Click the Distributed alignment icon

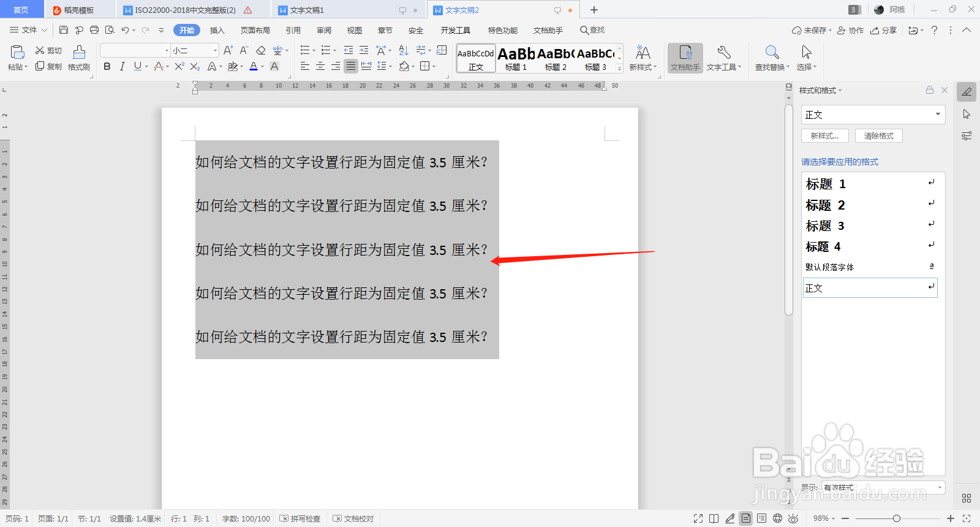tap(366, 66)
